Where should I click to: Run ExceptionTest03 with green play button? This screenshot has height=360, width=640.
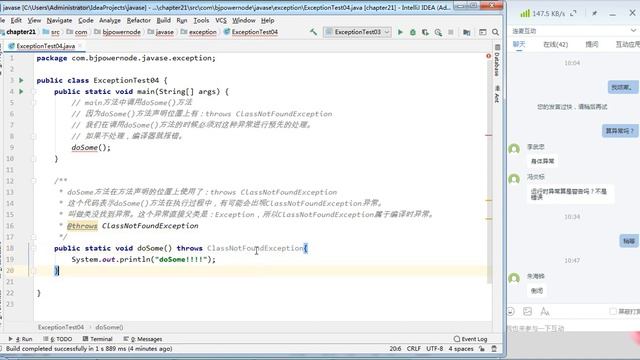pyautogui.click(x=400, y=32)
